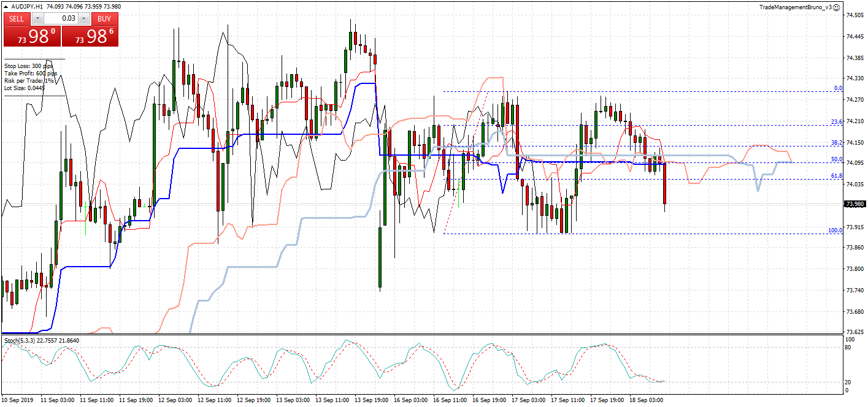Select the 23.6 Fibonacci level label
Screen dimensions: 868x407
coord(836,122)
